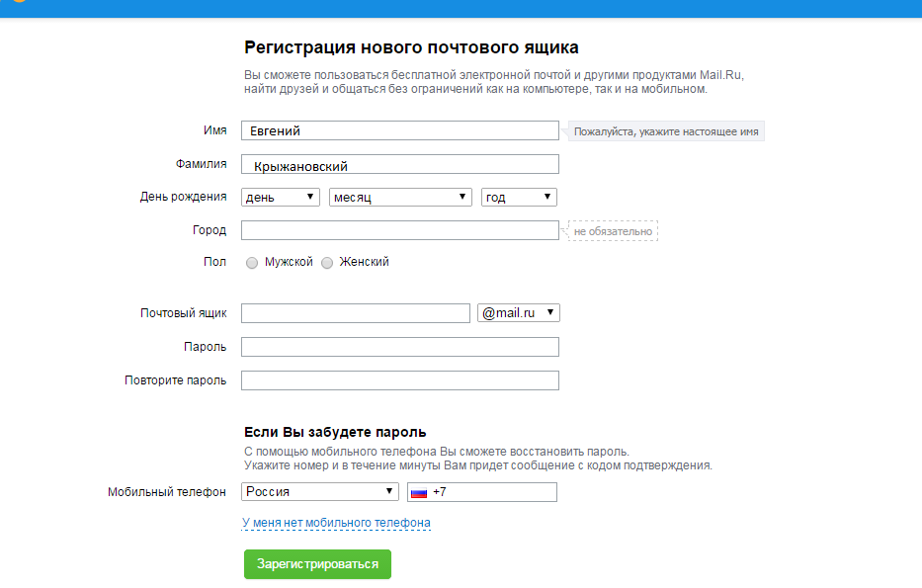Viewport: 922px width, 588px height.
Task: Click the не обязательно hint label
Action: point(614,231)
